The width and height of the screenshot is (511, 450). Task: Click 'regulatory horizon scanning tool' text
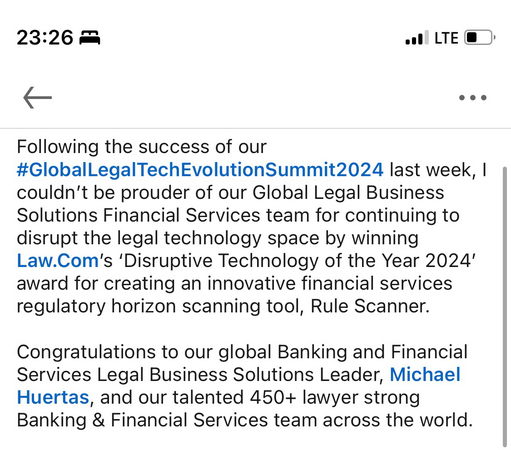click(x=159, y=306)
